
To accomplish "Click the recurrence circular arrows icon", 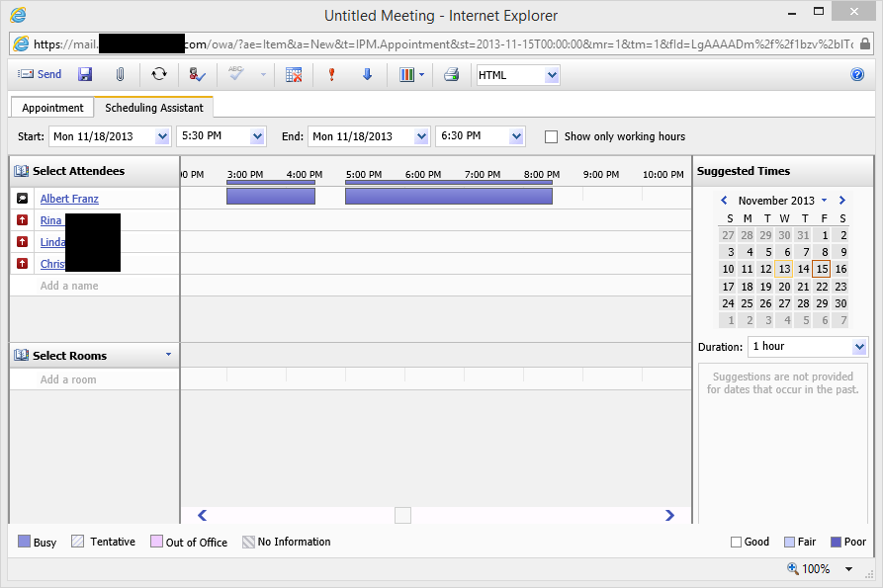I will 159,74.
